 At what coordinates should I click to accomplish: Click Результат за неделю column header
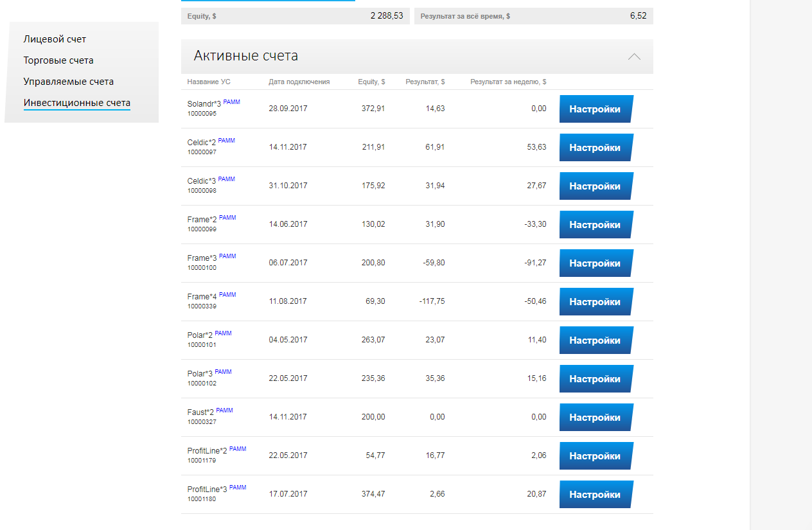(x=508, y=82)
